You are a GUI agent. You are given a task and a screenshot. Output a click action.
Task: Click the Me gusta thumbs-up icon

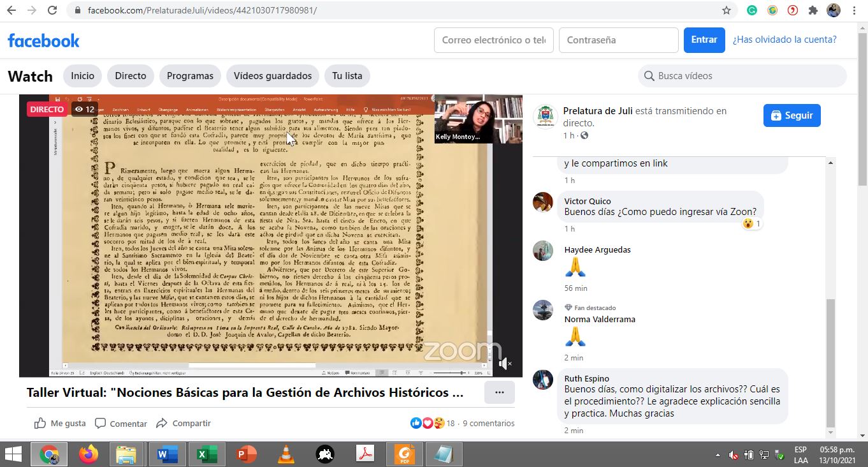pos(40,423)
